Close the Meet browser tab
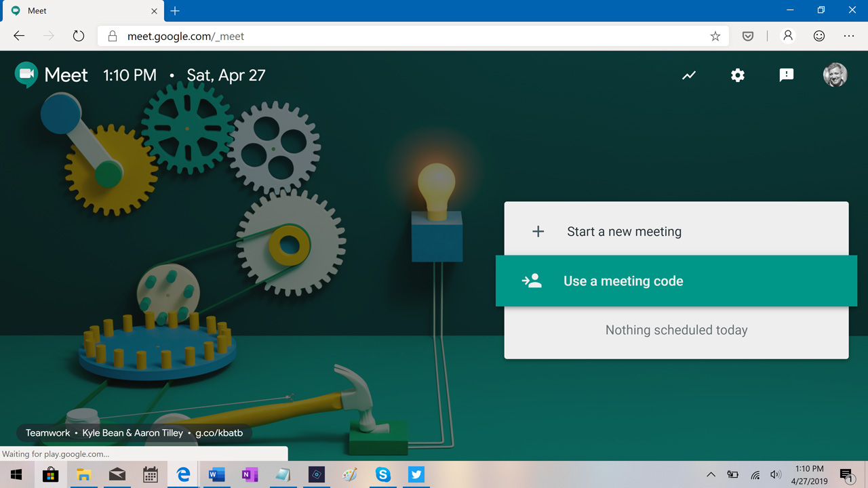The image size is (868, 488). (x=154, y=11)
